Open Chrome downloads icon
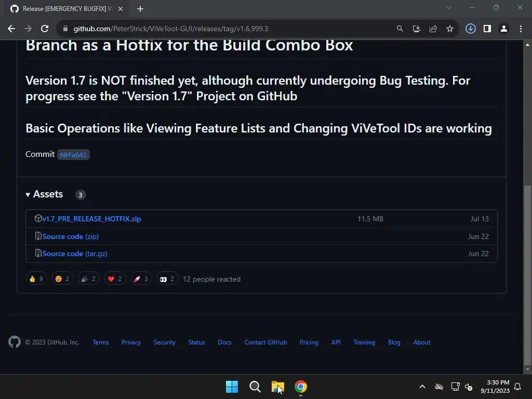The width and height of the screenshot is (532, 399). (470, 29)
